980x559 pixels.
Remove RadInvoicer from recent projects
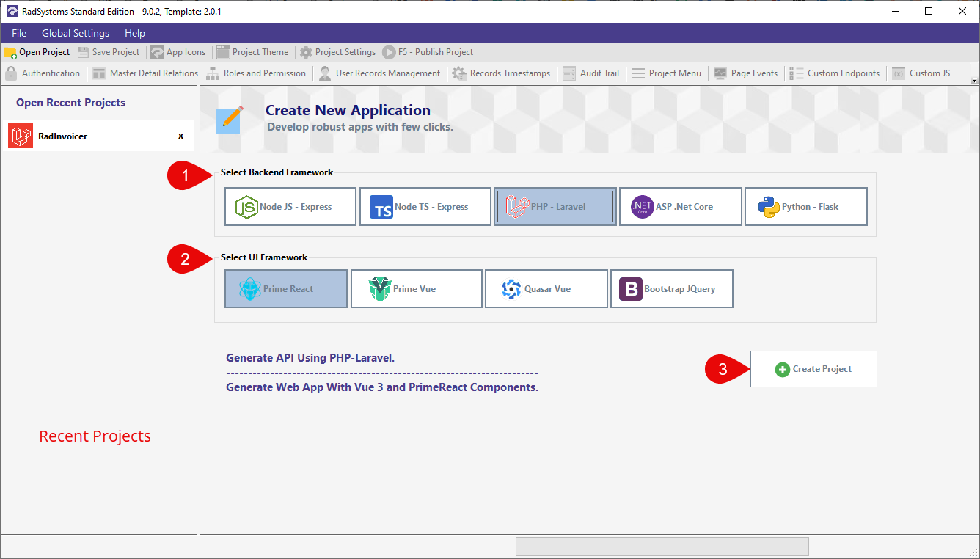coord(181,136)
